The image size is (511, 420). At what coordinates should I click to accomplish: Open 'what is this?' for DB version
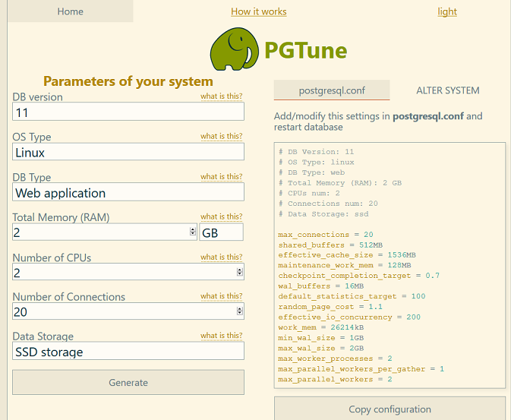tap(221, 96)
